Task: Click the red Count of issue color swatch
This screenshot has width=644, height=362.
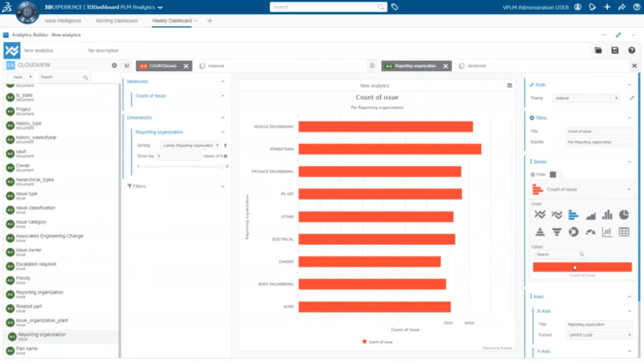Action: pyautogui.click(x=582, y=267)
